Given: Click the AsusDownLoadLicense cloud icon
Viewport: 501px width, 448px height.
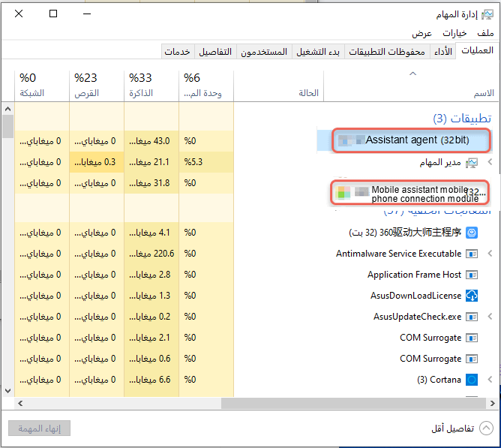Looking at the screenshot, I should pyautogui.click(x=472, y=296).
